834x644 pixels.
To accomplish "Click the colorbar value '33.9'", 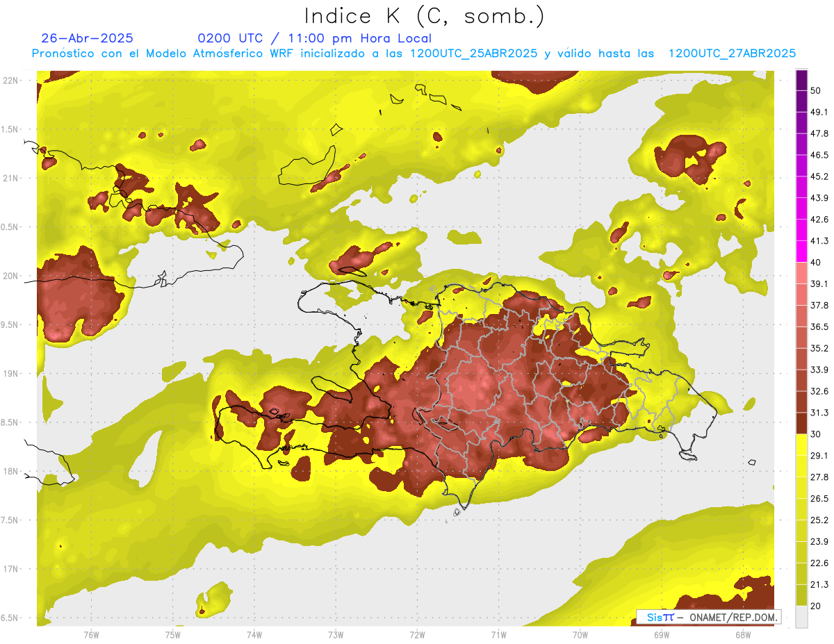I will pyautogui.click(x=819, y=370).
